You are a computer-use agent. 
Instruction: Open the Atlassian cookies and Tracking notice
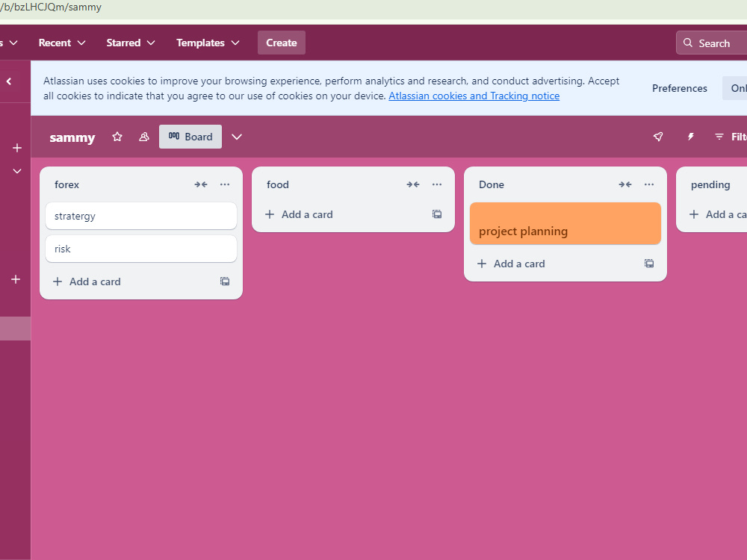474,96
